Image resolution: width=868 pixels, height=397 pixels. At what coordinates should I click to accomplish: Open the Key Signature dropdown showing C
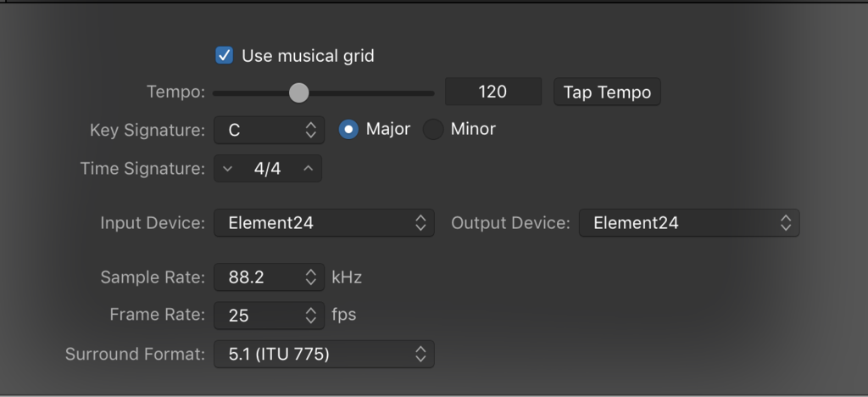point(268,130)
